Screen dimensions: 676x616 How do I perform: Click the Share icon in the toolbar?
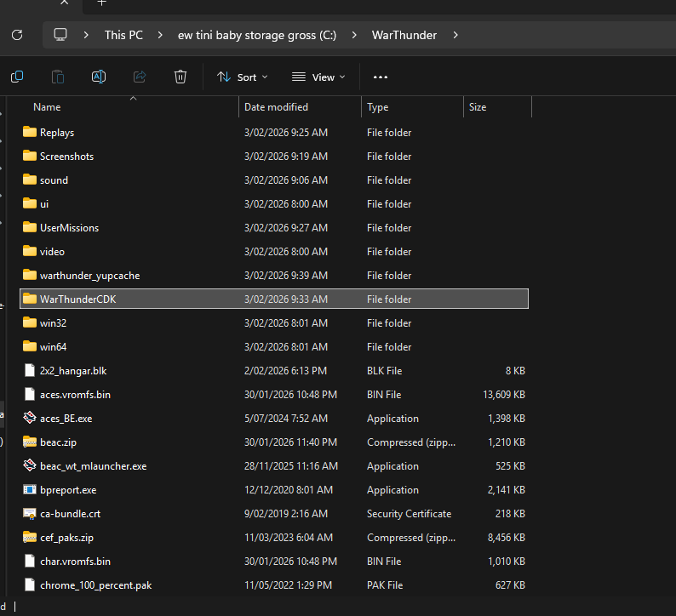140,77
